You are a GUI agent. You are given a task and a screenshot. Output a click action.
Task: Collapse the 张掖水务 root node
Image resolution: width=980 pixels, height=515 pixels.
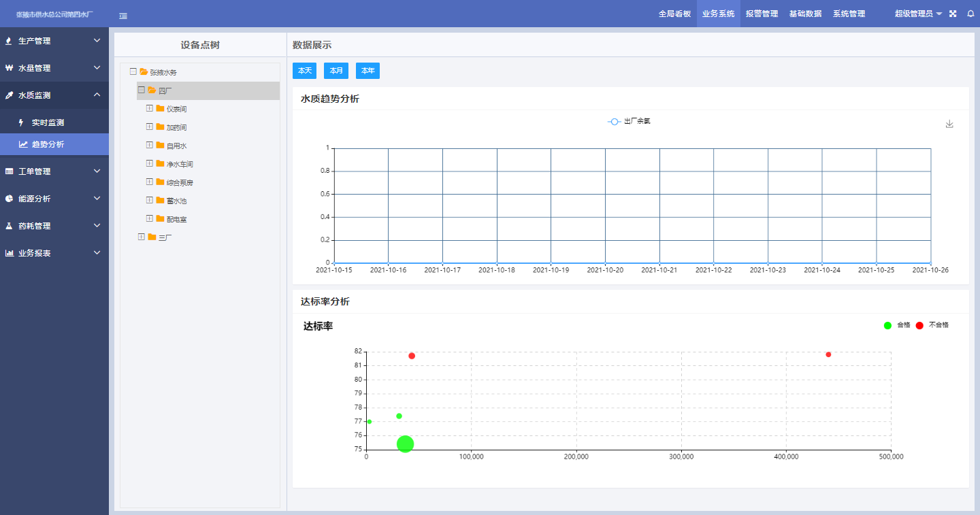click(133, 71)
